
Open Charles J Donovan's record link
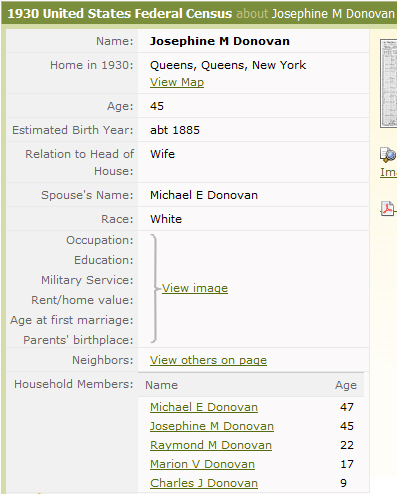click(x=204, y=483)
